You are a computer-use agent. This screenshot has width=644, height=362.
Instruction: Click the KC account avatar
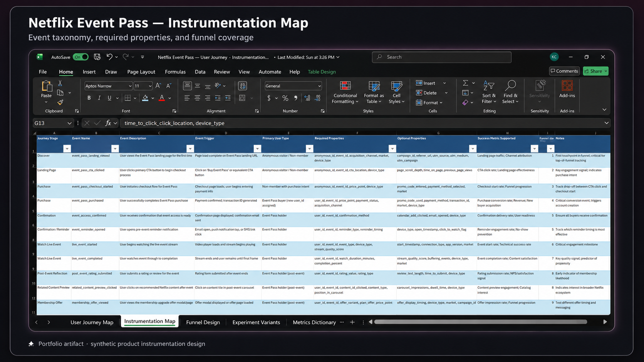click(554, 57)
